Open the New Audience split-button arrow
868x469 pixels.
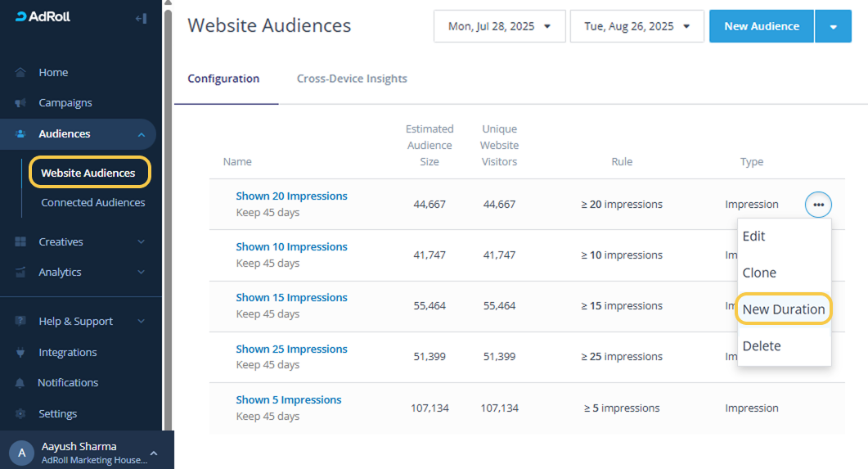(833, 26)
